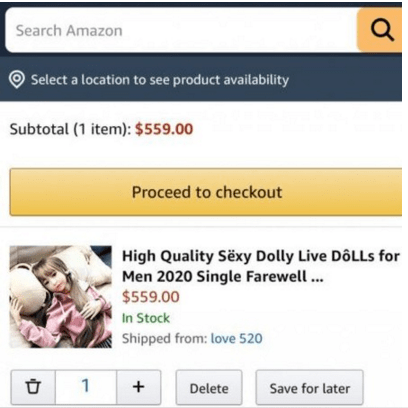Click the 'Subtotal (1 item)' text

pyautogui.click(x=70, y=129)
